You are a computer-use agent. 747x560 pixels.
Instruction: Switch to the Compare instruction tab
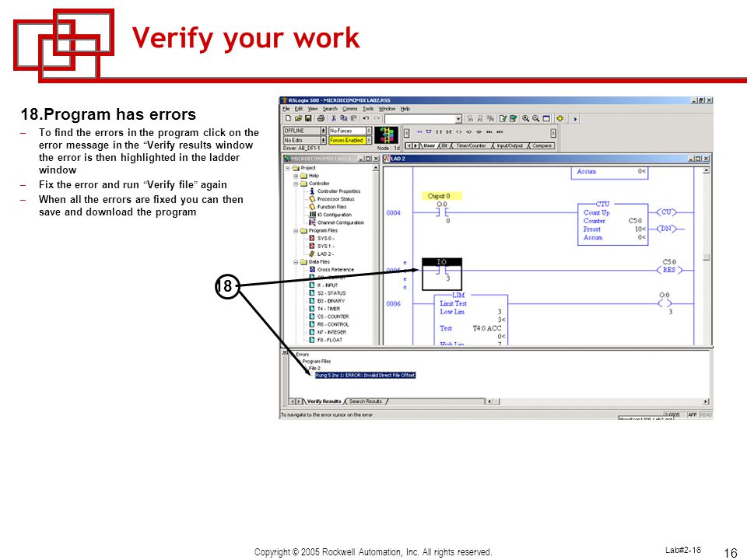click(x=542, y=145)
